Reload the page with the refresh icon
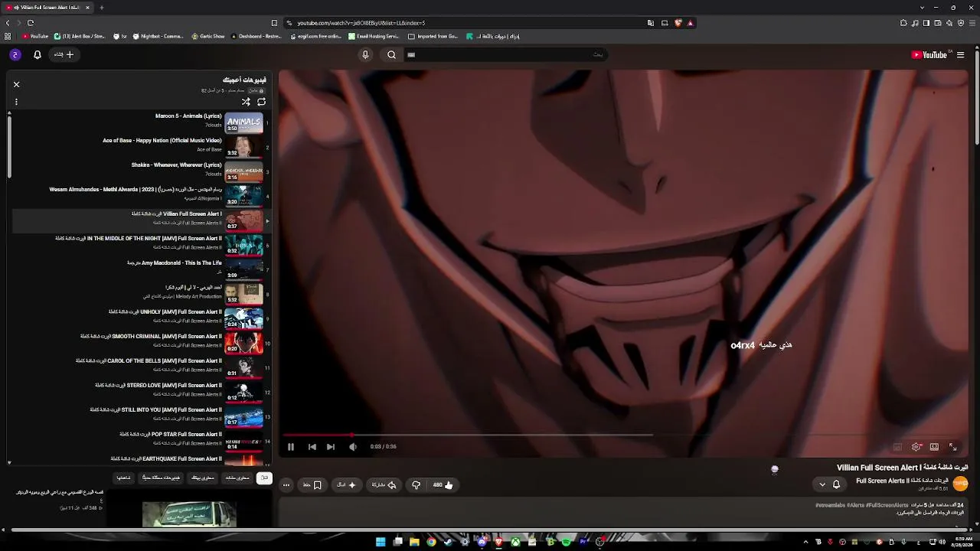This screenshot has width=980, height=551. tap(31, 23)
